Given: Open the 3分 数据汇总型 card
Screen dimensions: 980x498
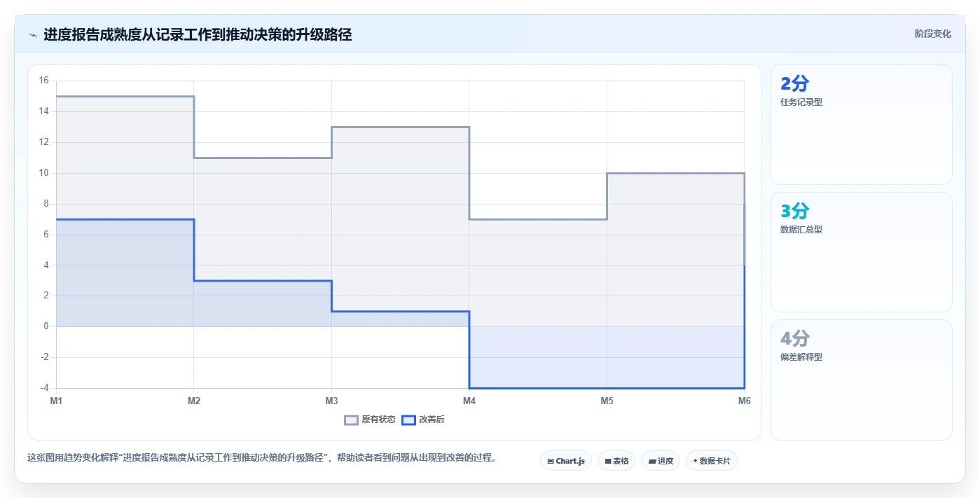Looking at the screenshot, I should [862, 252].
